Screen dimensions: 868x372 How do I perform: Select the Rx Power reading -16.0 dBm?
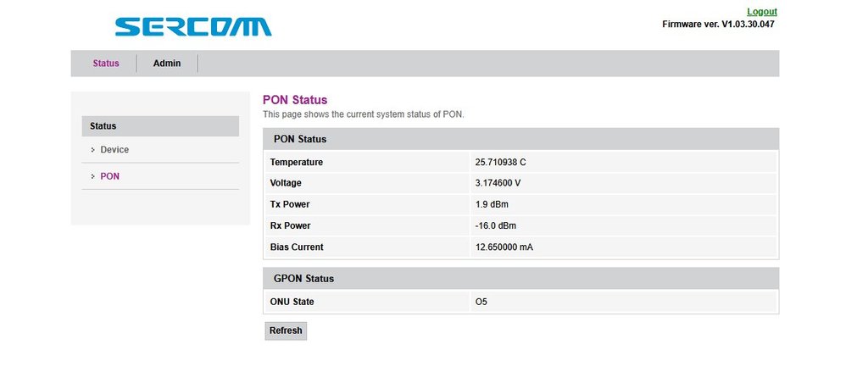496,225
